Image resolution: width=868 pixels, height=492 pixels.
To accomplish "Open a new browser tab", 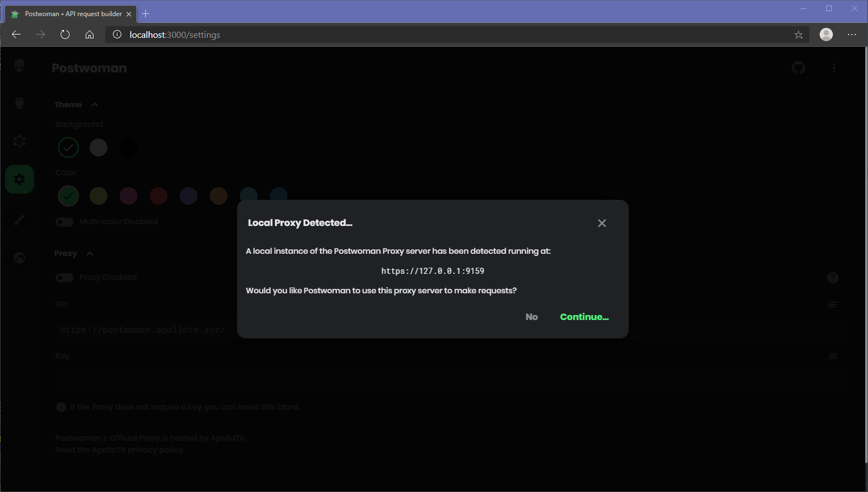I will (146, 14).
